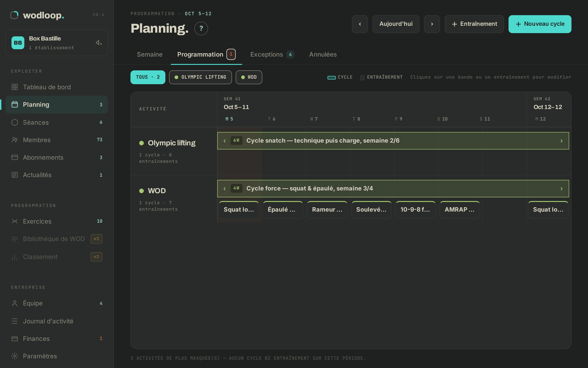Open the Classement sidebar link
588x368 pixels.
point(57,257)
